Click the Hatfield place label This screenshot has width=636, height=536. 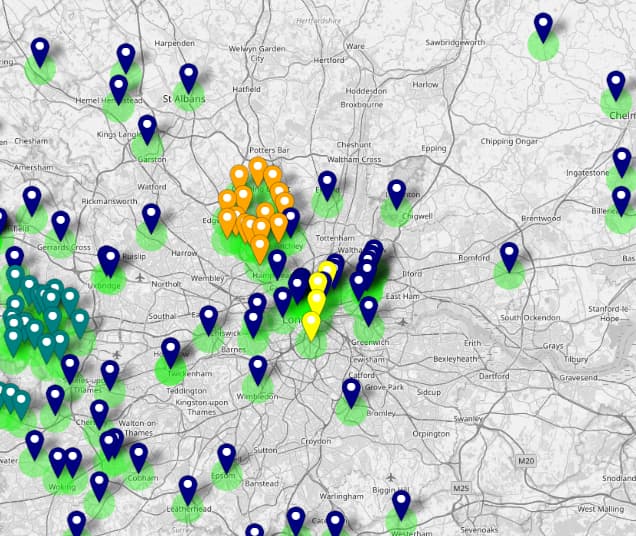(246, 89)
